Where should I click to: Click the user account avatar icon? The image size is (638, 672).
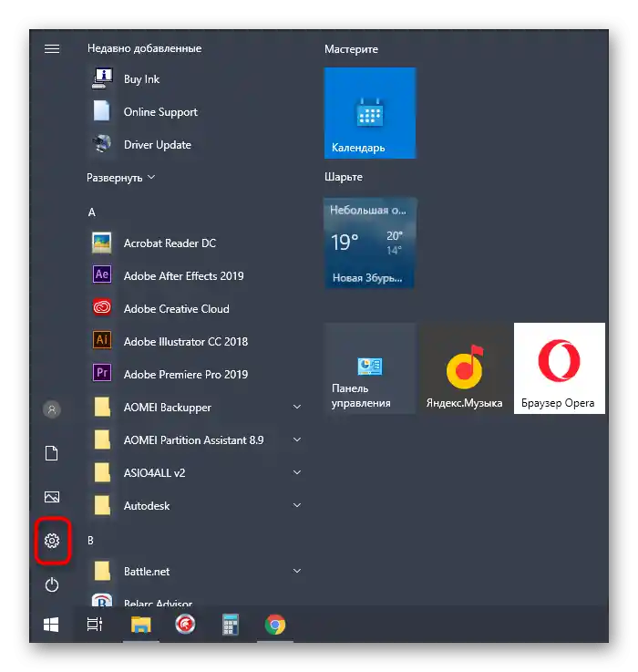52,409
